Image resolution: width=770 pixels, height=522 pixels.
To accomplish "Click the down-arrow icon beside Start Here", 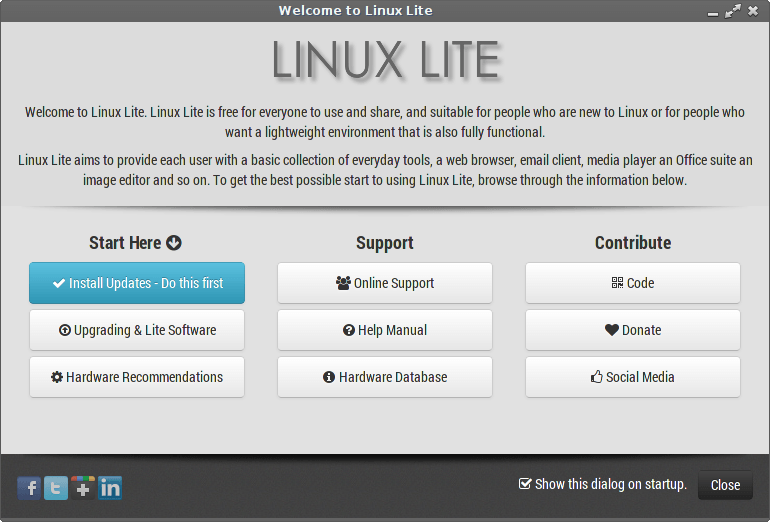I will pos(174,243).
